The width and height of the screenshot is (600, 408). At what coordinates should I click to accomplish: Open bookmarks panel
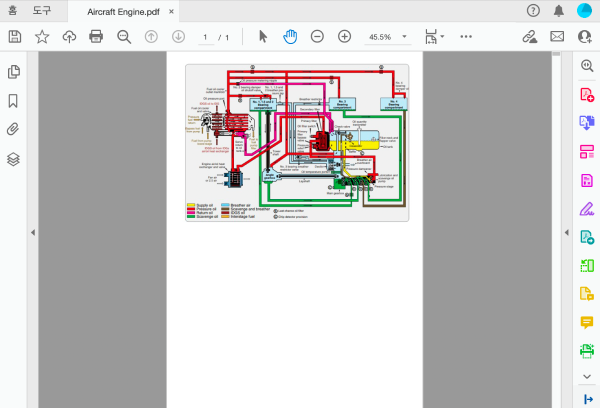point(13,101)
